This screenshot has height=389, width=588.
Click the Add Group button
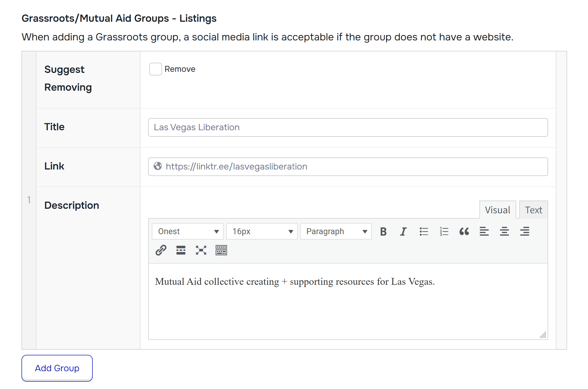pos(57,368)
